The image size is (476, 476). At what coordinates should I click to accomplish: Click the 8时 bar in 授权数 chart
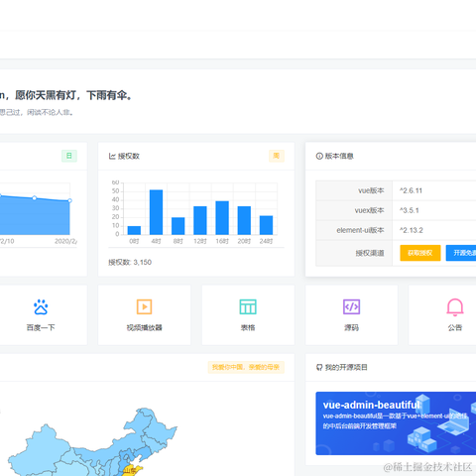pyautogui.click(x=178, y=226)
